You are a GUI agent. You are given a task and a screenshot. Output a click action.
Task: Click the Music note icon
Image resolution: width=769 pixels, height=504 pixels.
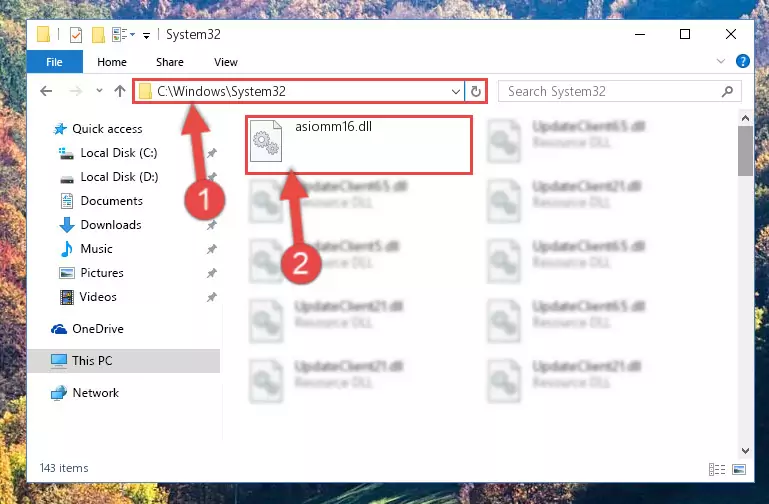(x=66, y=249)
